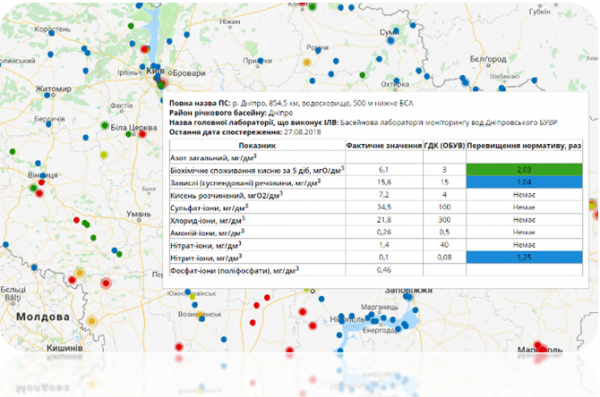This screenshot has height=397, width=600.
Task: Select the green marker above Охтирка
Action: coord(362,75)
